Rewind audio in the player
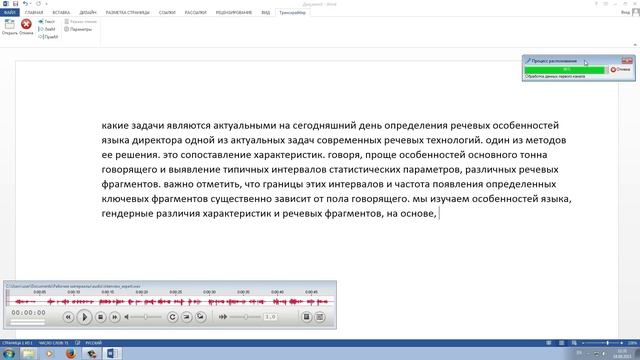Viewport: 640px width, 360px height. pyautogui.click(x=68, y=317)
